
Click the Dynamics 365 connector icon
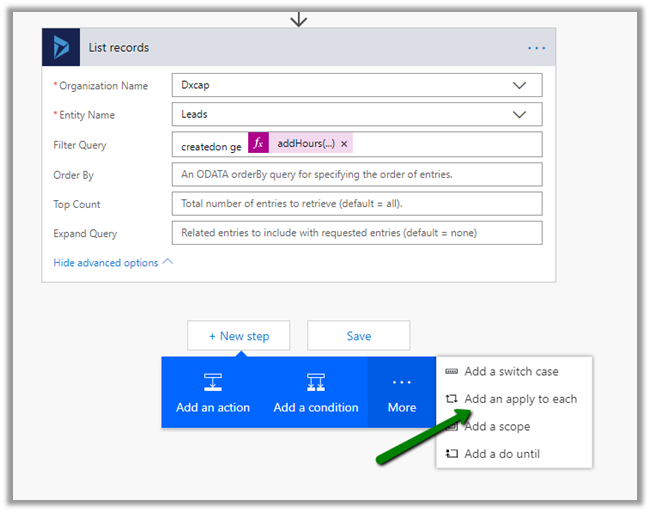pos(61,47)
